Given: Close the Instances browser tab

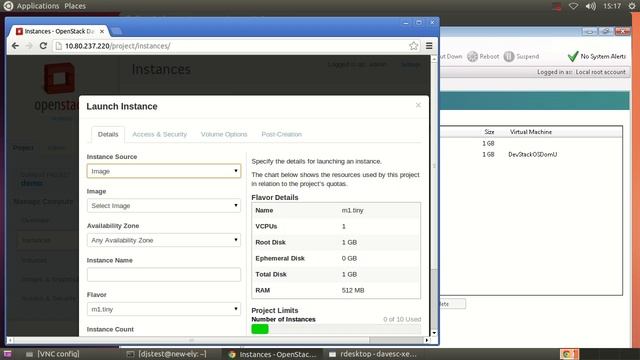Looking at the screenshot, I should (102, 31).
